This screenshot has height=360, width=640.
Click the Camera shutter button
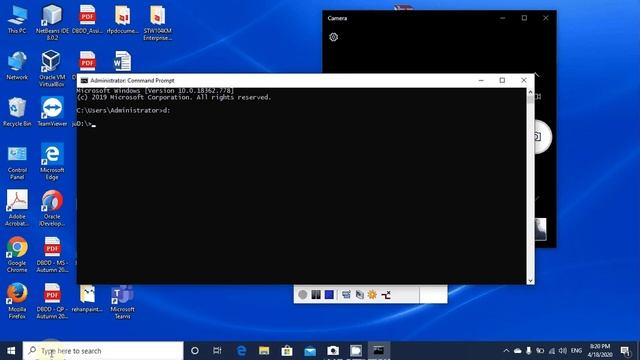(543, 137)
